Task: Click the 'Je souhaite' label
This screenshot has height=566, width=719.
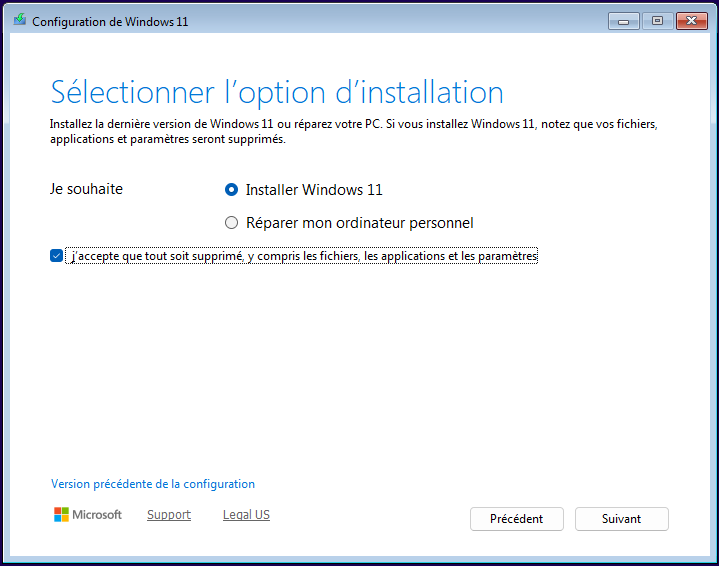Action: 86,188
